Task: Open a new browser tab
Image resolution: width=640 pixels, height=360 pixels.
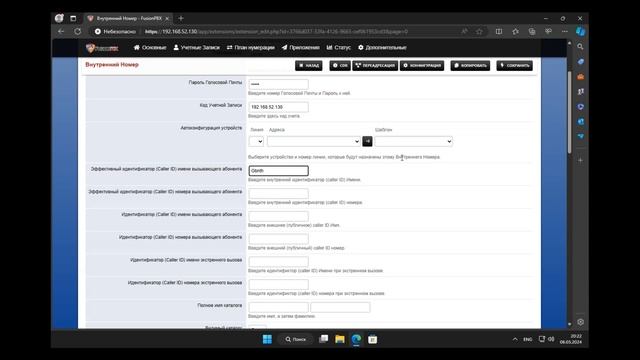Action: click(x=181, y=18)
